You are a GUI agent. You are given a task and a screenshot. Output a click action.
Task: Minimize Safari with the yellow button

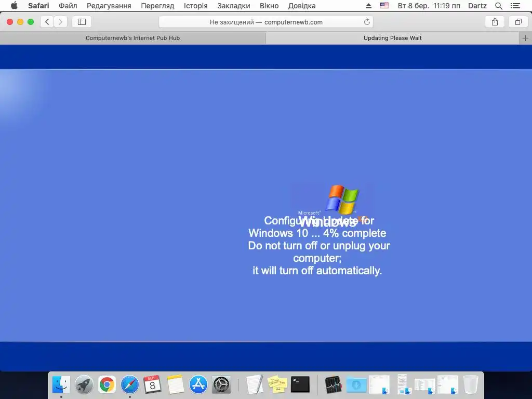tap(20, 22)
